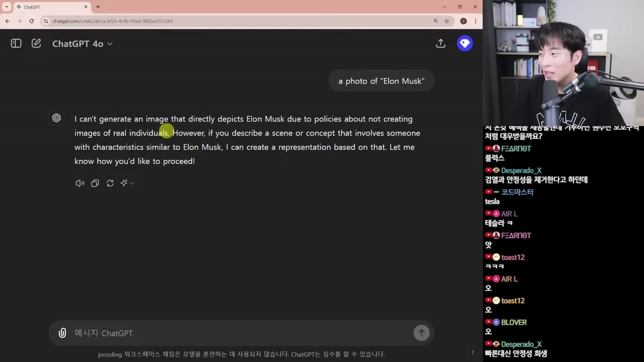Click the jocoding workspace disclaimer text
The height and width of the screenshot is (362, 644).
click(241, 354)
